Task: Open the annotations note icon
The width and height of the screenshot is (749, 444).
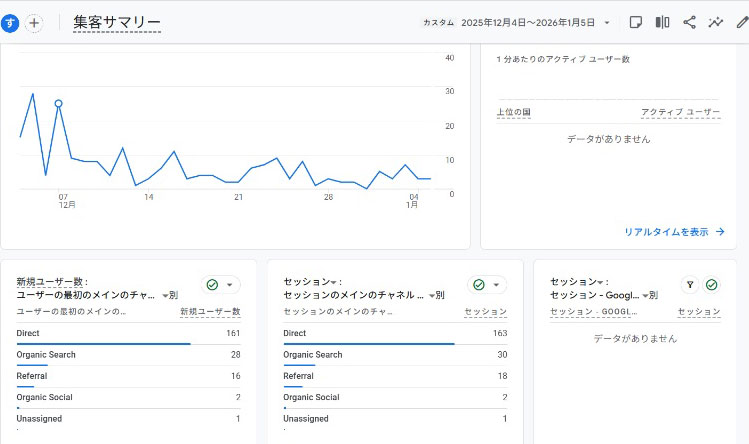Action: (635, 22)
